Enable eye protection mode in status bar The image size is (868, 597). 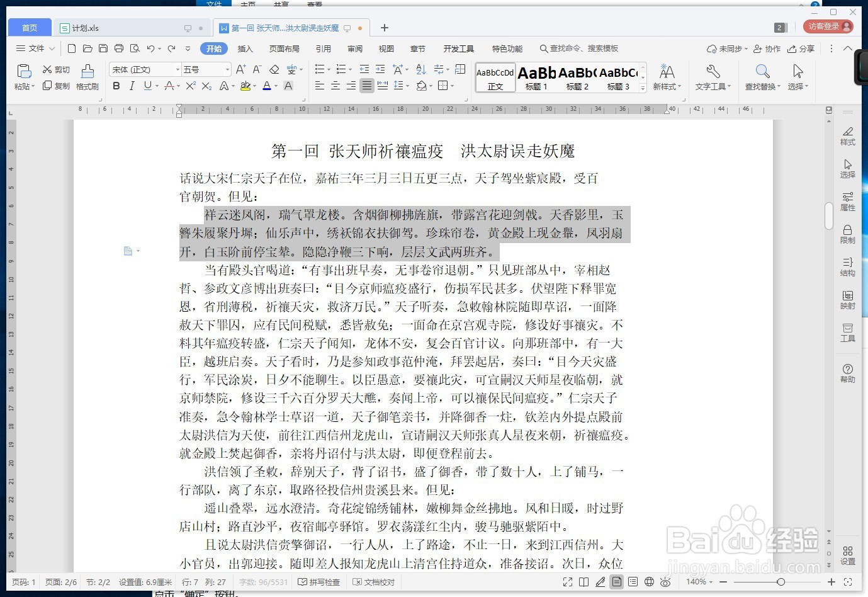coord(666,582)
